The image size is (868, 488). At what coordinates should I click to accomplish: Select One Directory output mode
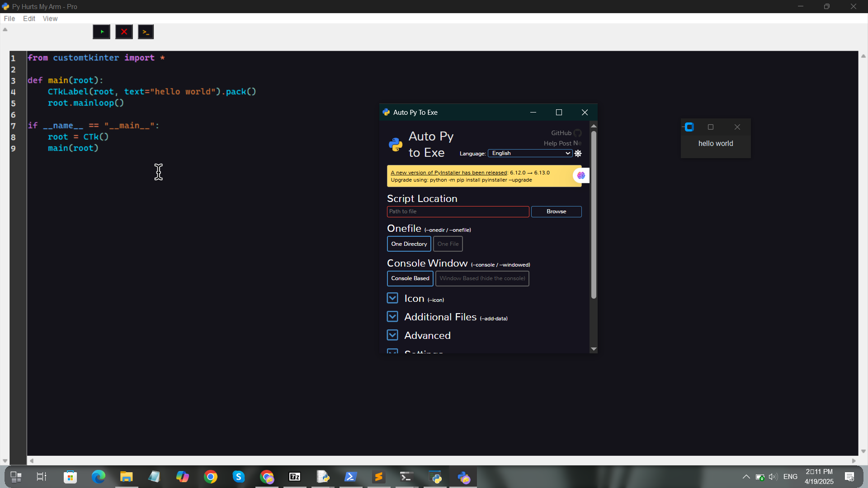tap(409, 244)
